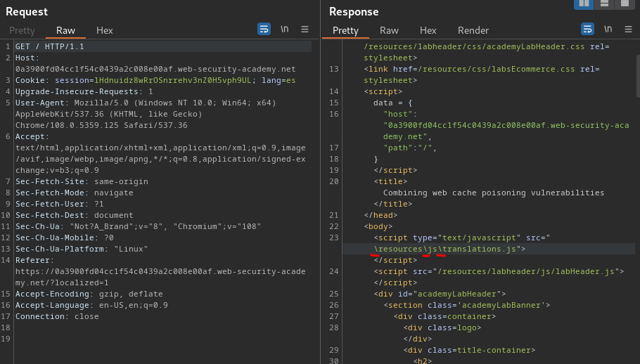The width and height of the screenshot is (640, 364).
Task: Click the '</head>' tag line in response
Action: pos(380,215)
